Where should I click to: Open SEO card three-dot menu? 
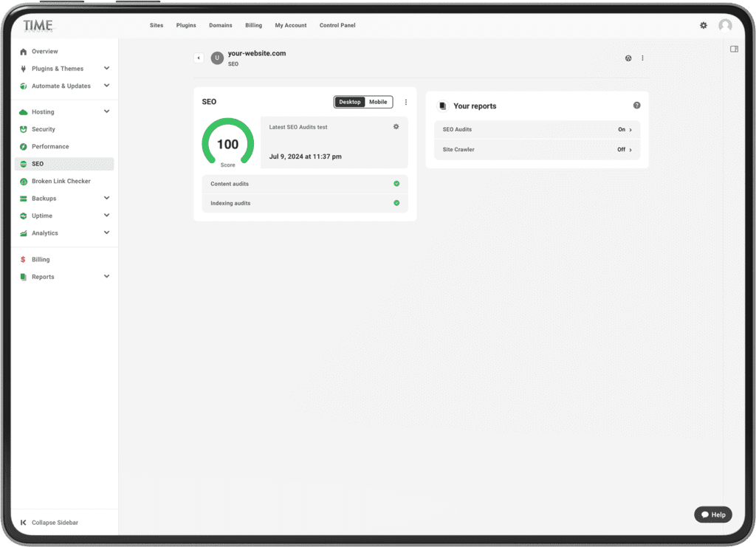[x=405, y=102]
